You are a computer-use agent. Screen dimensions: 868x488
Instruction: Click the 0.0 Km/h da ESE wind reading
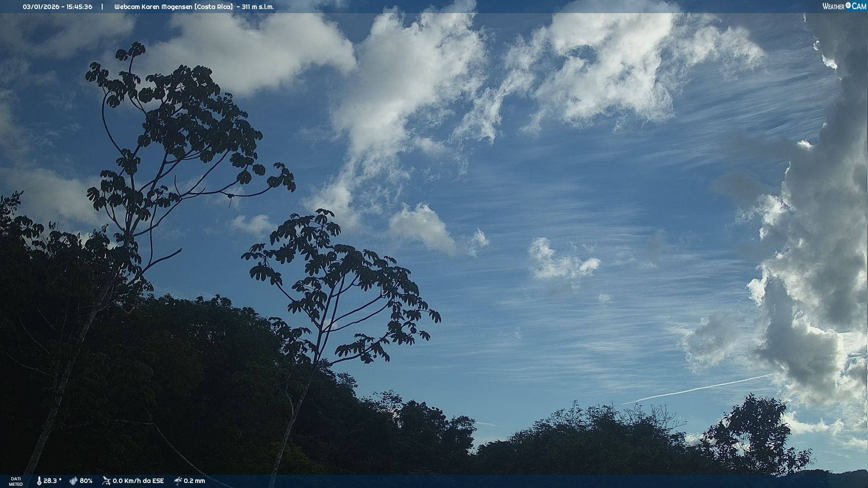pyautogui.click(x=138, y=481)
